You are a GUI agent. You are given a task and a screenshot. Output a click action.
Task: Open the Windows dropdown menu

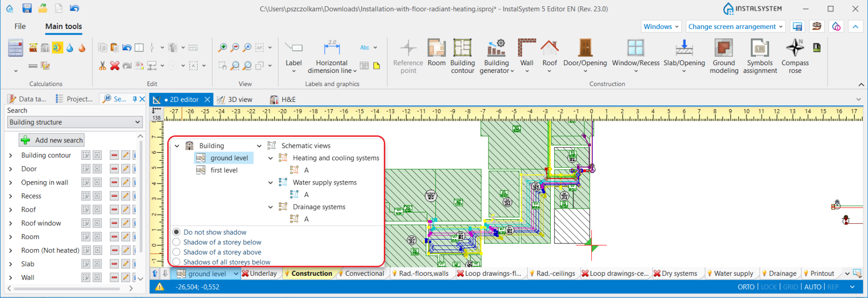[661, 27]
